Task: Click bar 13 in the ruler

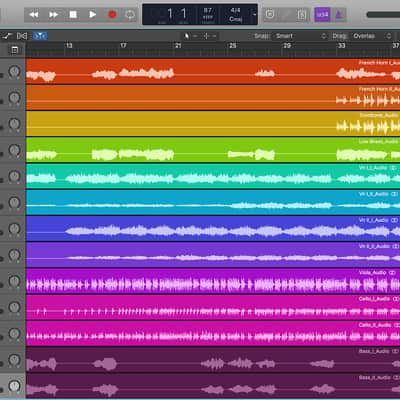Action: (x=69, y=46)
